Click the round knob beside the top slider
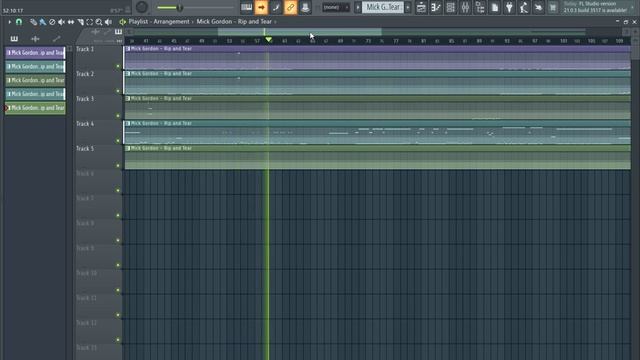Screen dimensions: 640x360 pyautogui.click(x=142, y=7)
